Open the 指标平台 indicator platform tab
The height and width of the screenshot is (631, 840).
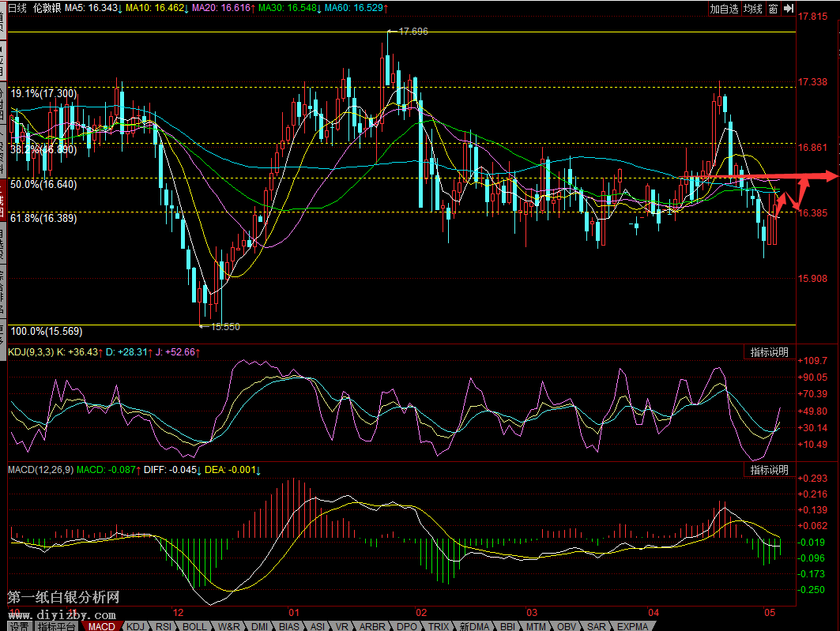(58, 626)
